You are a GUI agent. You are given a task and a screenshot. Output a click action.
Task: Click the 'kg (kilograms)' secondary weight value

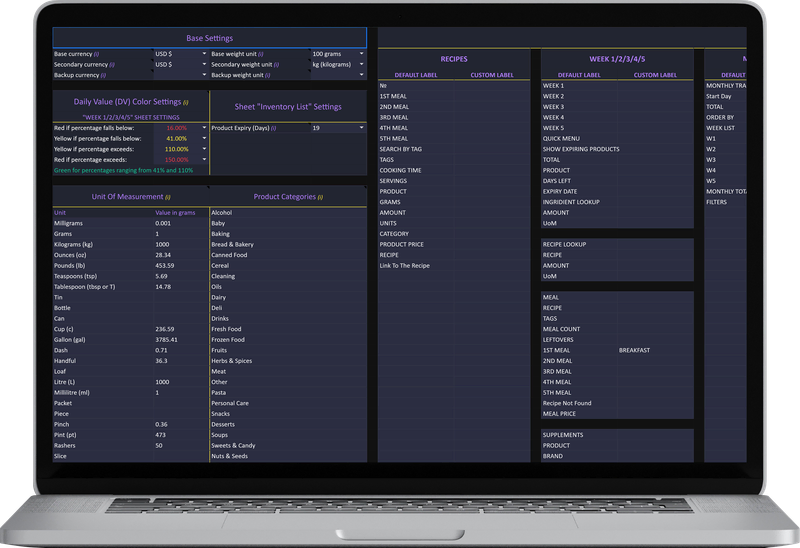[x=332, y=65]
